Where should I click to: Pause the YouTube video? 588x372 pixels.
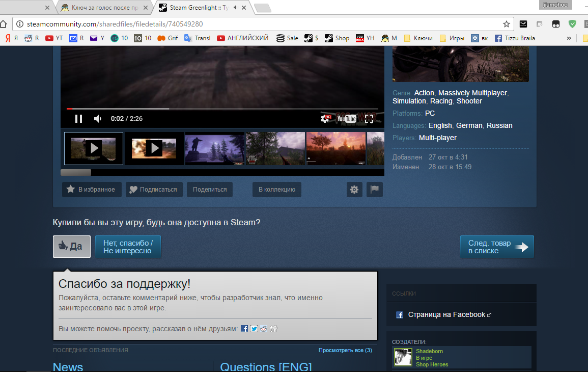78,119
